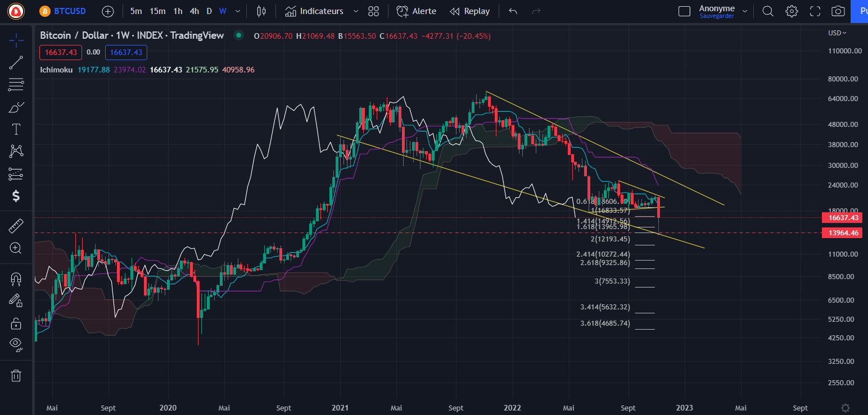Click the Ichimoku indicator label
The image size is (868, 415).
click(55, 70)
